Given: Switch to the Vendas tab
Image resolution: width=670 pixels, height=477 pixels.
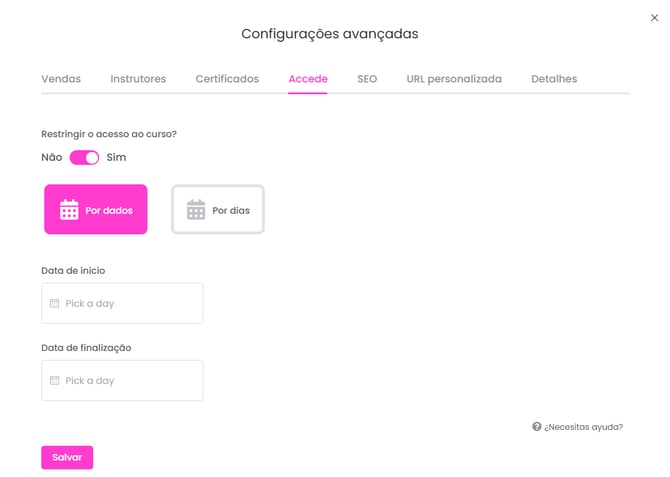Looking at the screenshot, I should click(61, 79).
